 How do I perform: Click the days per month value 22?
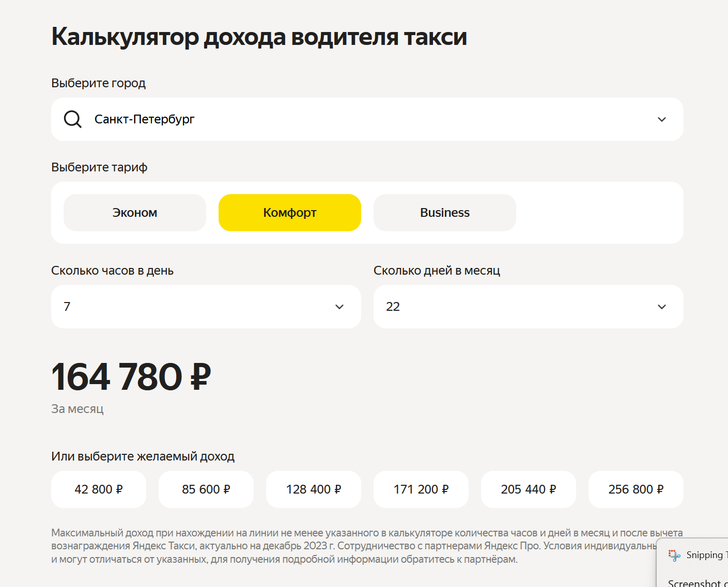393,307
